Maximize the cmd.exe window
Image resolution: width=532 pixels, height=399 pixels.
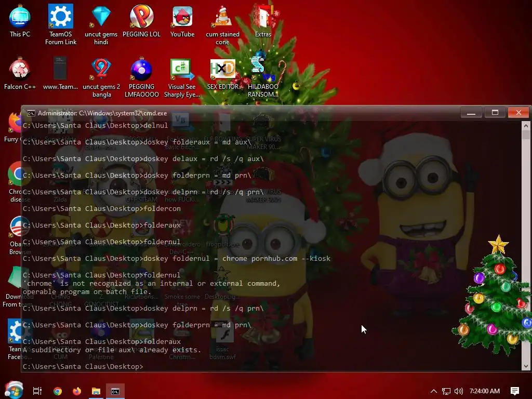point(495,113)
